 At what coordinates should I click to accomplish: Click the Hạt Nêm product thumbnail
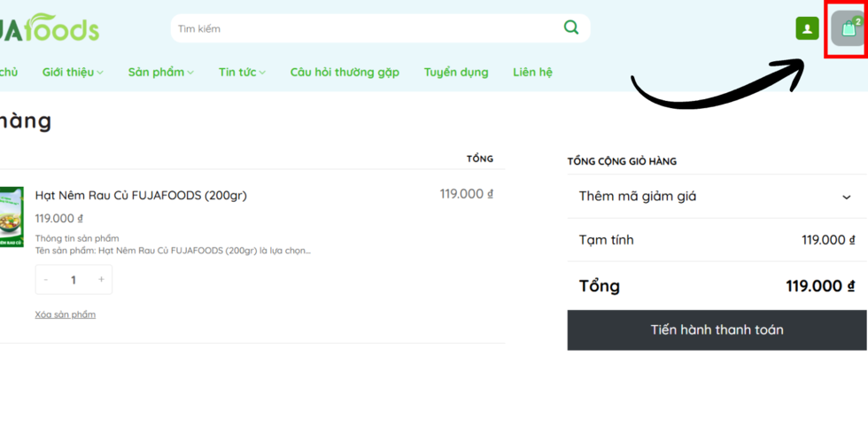point(11,216)
